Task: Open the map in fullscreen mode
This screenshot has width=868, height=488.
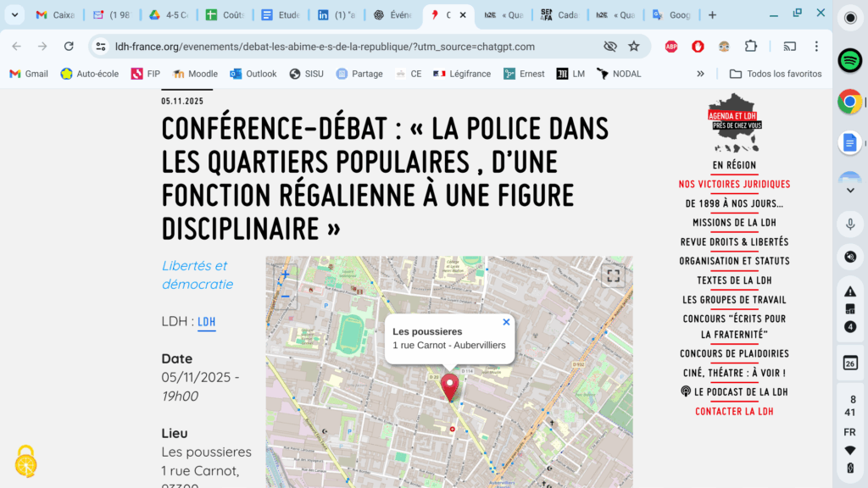Action: tap(613, 275)
